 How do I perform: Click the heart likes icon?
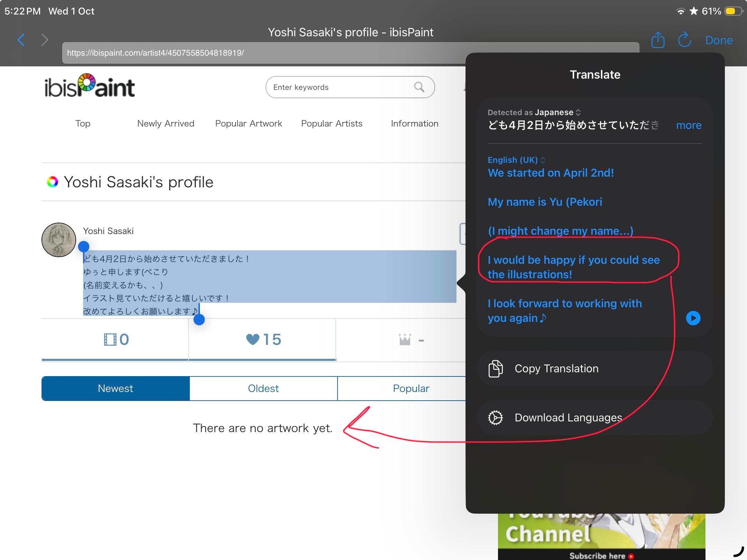click(252, 339)
